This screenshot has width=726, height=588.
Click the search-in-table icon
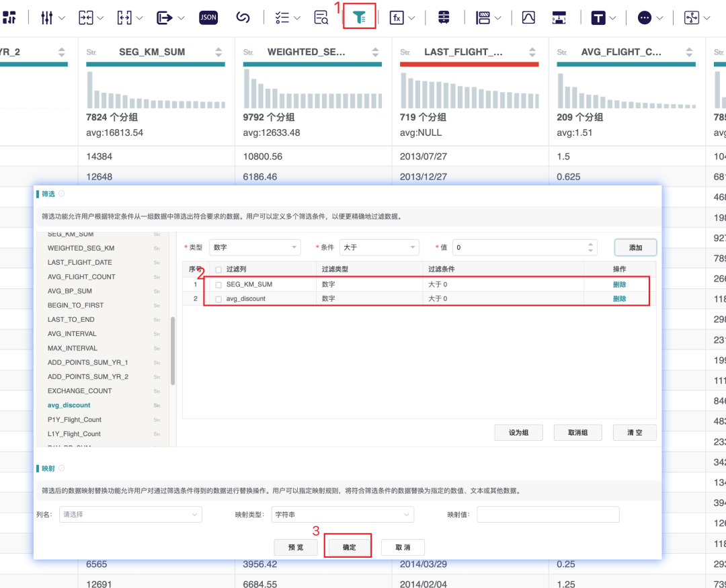(321, 17)
